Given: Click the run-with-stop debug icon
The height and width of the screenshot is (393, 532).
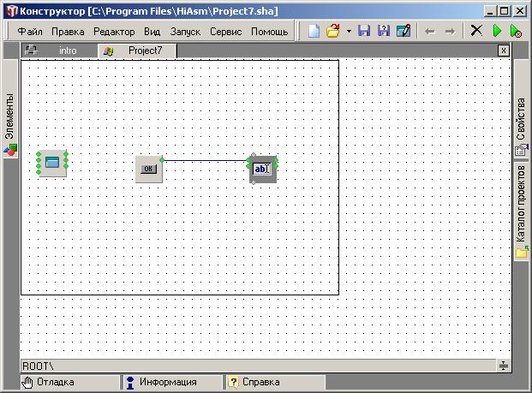Looking at the screenshot, I should pos(516,31).
